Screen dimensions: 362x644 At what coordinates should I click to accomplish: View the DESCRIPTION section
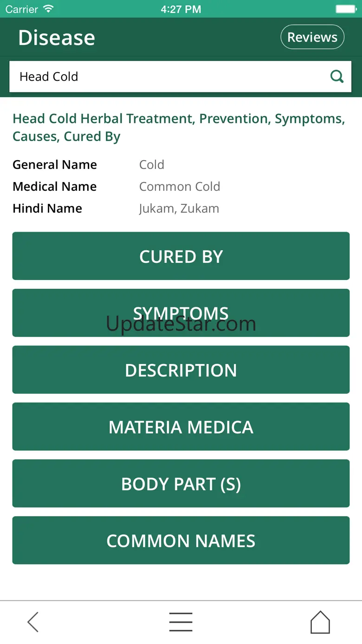[x=181, y=370]
